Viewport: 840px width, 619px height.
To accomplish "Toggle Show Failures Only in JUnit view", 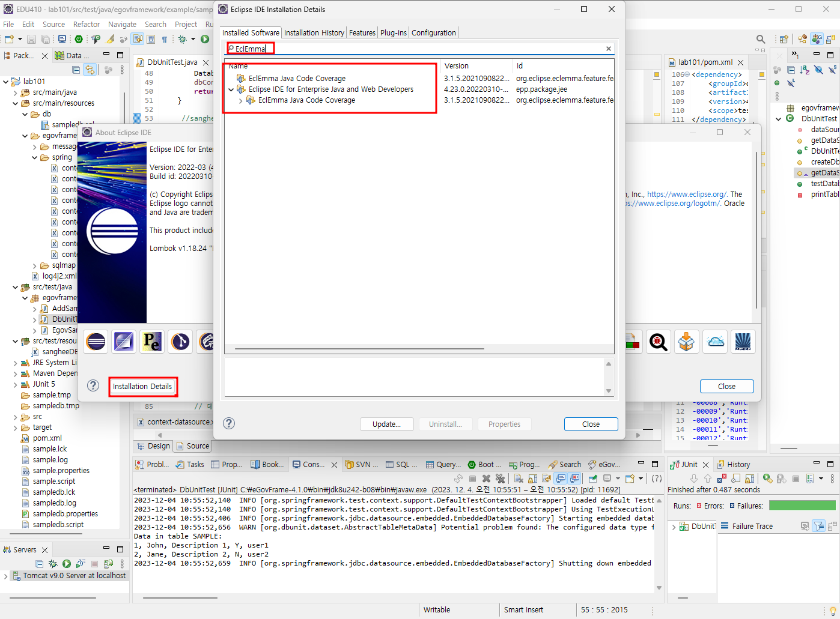I will tap(722, 479).
